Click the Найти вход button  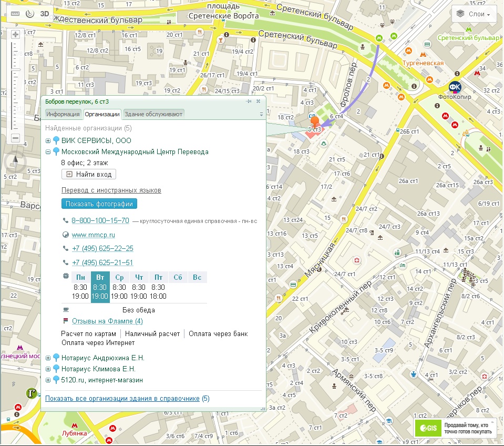(89, 174)
